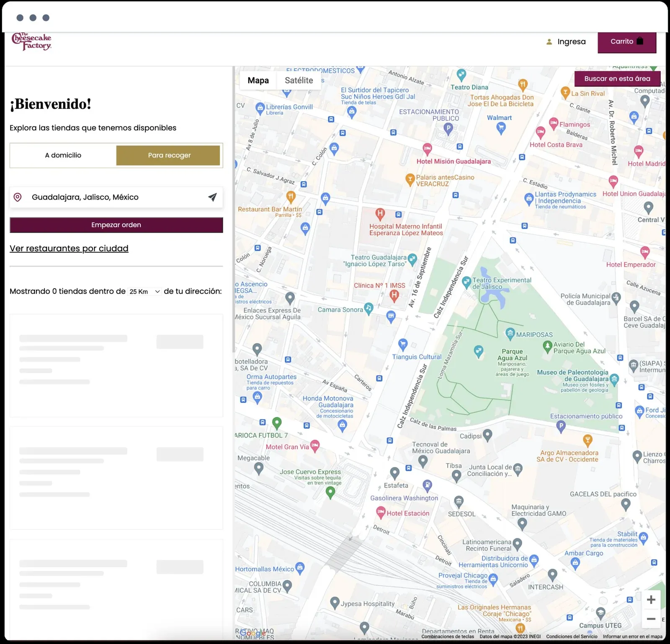The width and height of the screenshot is (670, 644).
Task: Click the Google logo on the map
Action: tap(253, 633)
